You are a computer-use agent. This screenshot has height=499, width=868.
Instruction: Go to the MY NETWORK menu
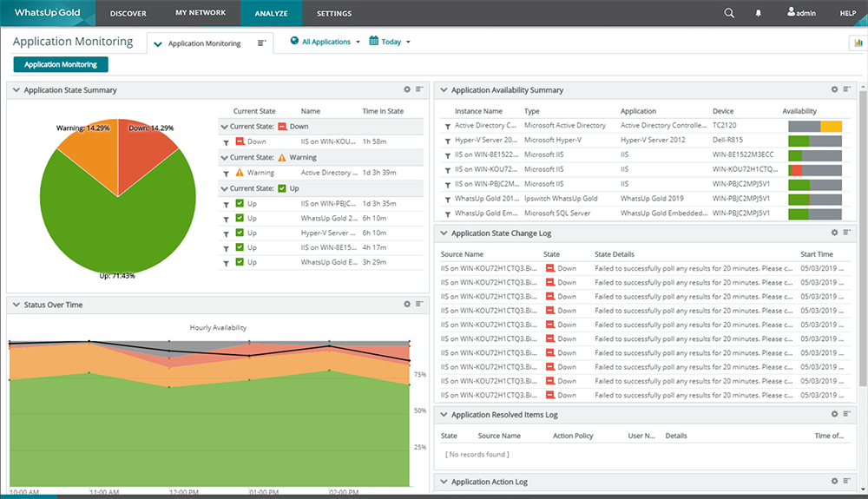(x=201, y=13)
